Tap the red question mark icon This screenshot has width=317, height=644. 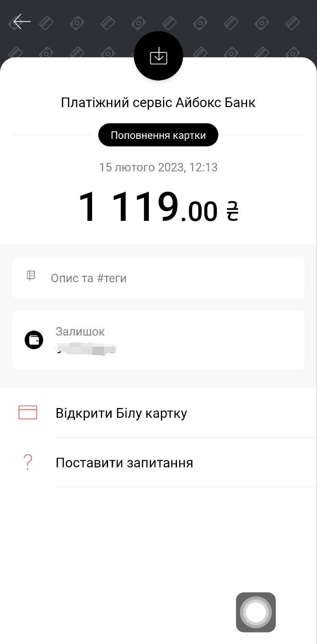pos(28,462)
